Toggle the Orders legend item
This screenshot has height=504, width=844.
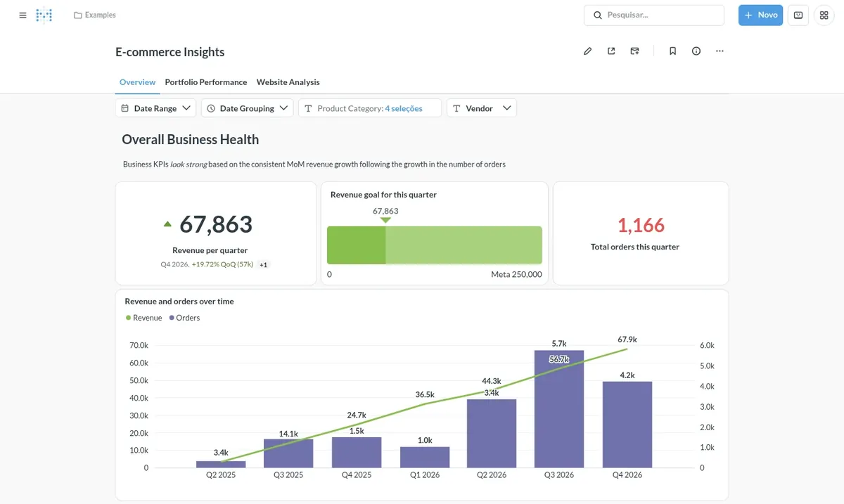[184, 318]
